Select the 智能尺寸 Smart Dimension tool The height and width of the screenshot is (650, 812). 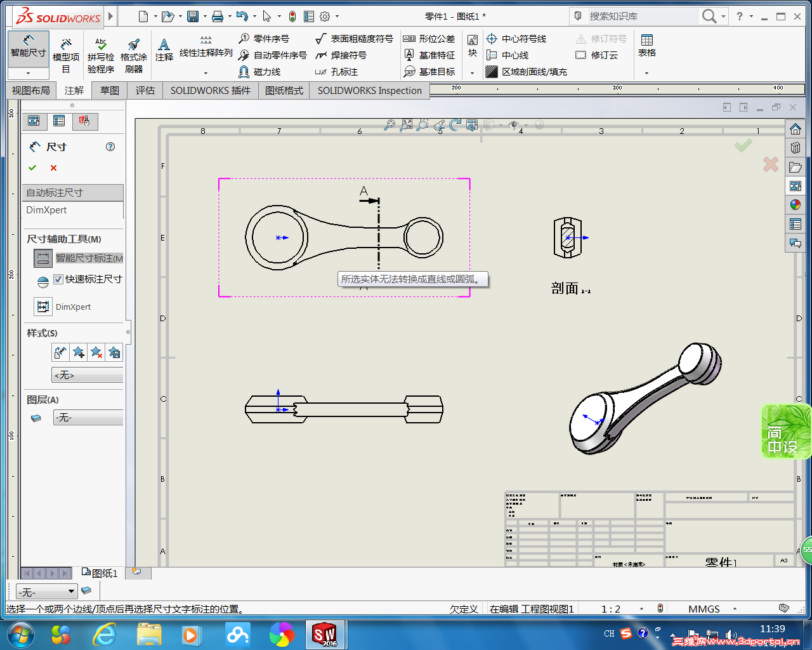28,47
